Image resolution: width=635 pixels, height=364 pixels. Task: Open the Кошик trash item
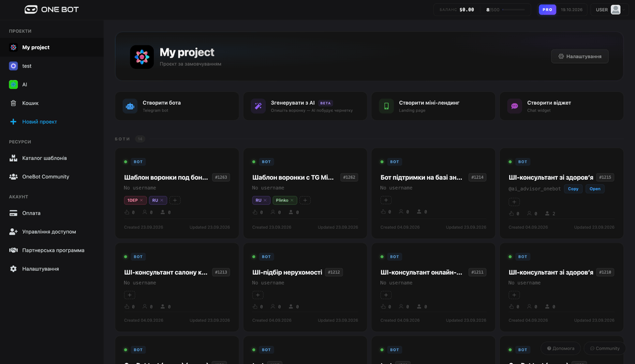(52, 104)
